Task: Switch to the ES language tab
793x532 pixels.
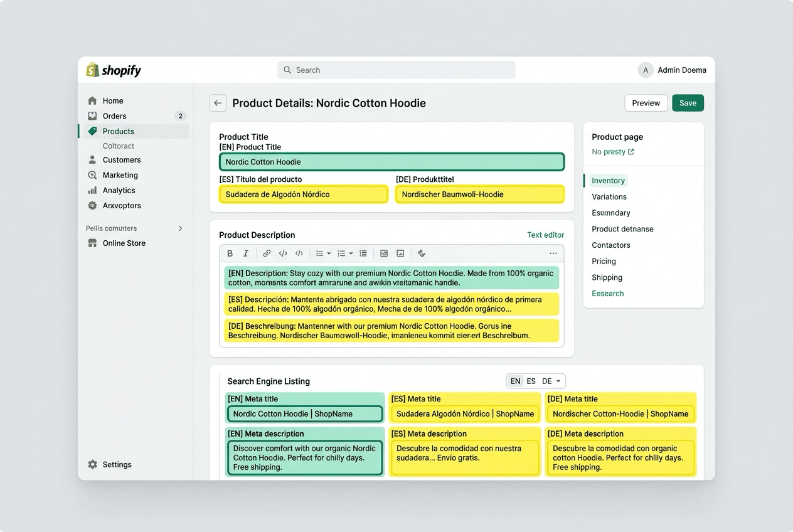Action: coord(531,381)
